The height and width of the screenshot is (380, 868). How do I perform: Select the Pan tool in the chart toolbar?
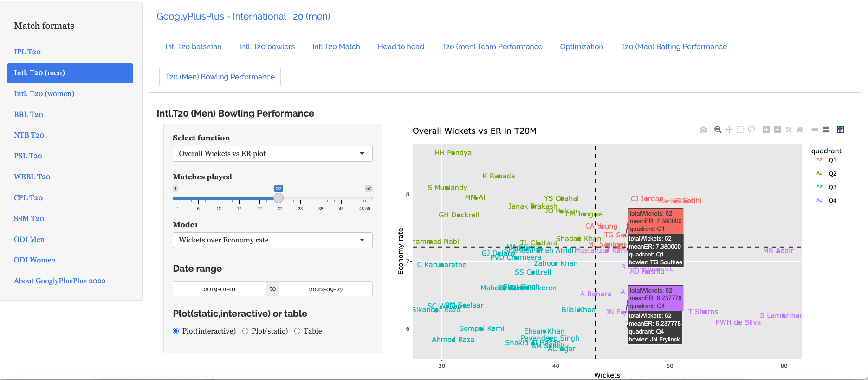(729, 130)
